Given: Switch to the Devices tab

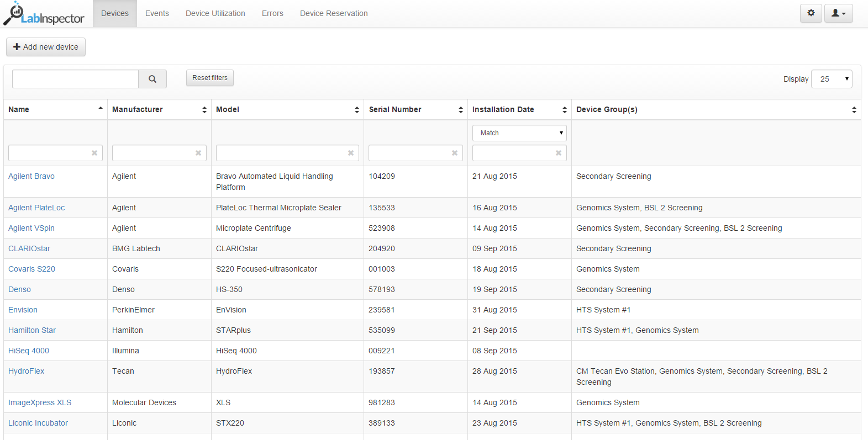Looking at the screenshot, I should (115, 13).
